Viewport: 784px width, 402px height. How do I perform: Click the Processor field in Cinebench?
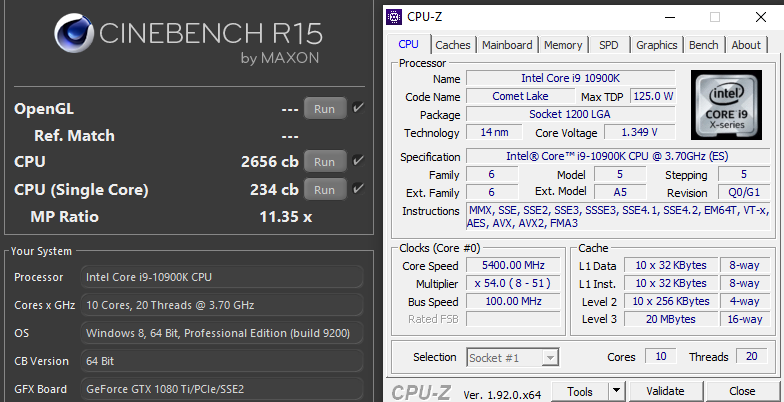point(222,277)
